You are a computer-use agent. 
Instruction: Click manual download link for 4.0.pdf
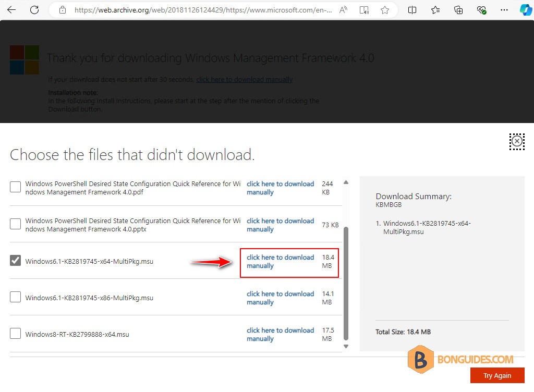(280, 188)
